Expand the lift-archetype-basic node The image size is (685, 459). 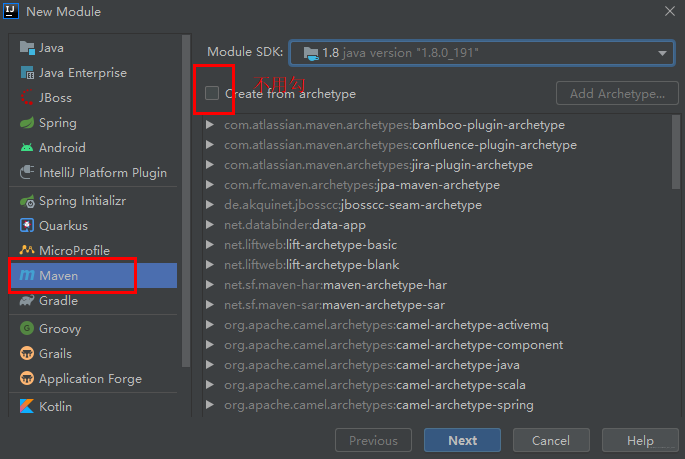pos(210,245)
